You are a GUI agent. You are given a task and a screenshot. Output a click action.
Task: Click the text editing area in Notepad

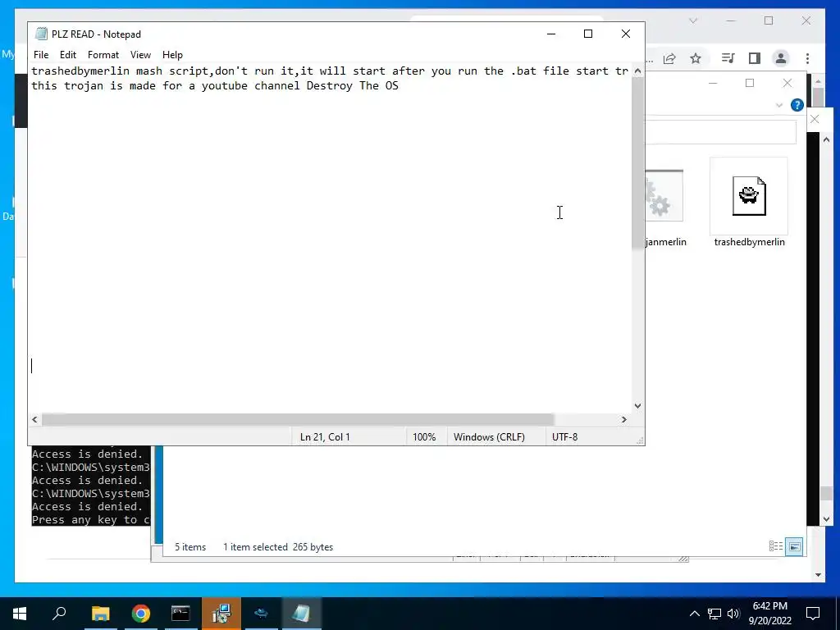[x=331, y=239]
